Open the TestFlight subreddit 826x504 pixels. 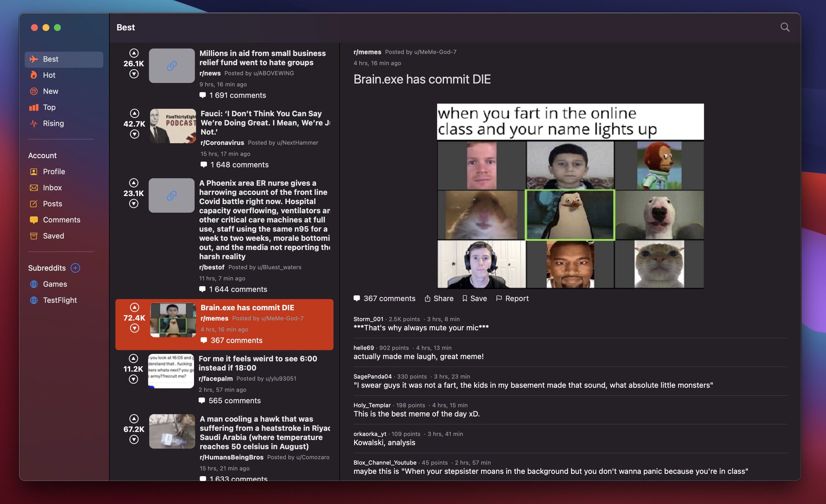point(60,300)
